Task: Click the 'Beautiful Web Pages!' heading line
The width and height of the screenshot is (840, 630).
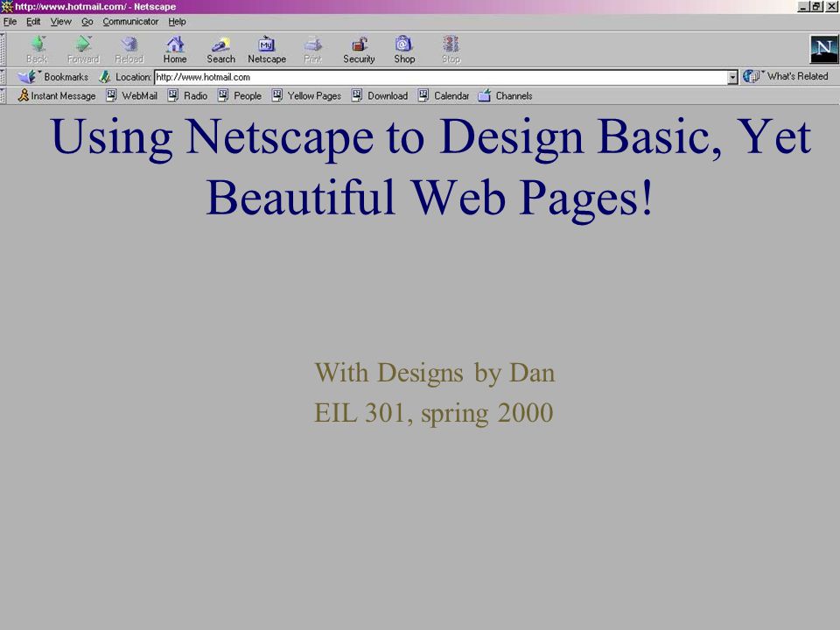Action: tap(430, 199)
